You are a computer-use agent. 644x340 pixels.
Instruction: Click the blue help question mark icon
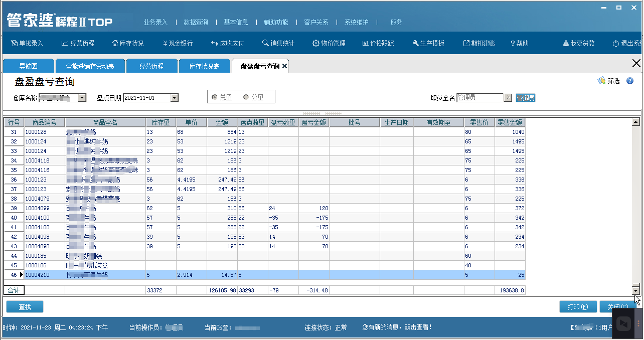tap(630, 81)
